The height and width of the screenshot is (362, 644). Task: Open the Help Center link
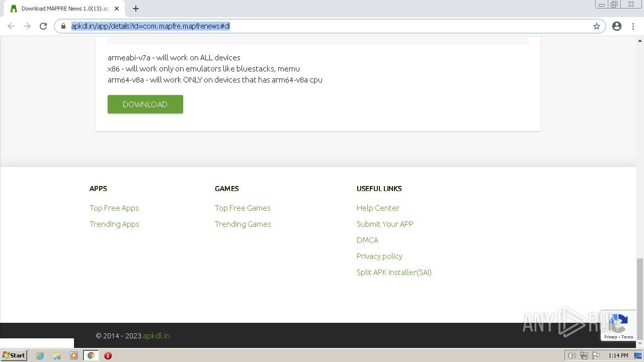[378, 208]
